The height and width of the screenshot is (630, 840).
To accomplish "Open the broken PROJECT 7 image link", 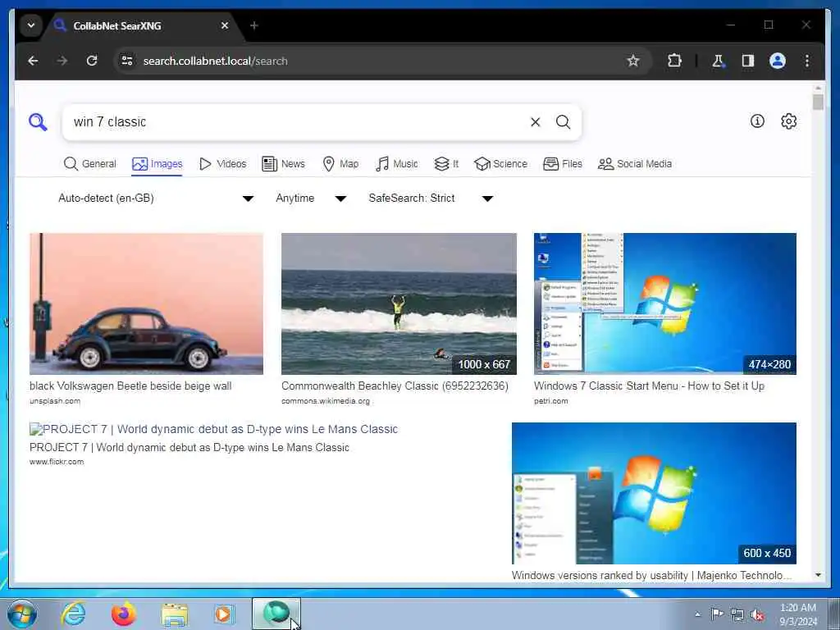I will pyautogui.click(x=214, y=430).
